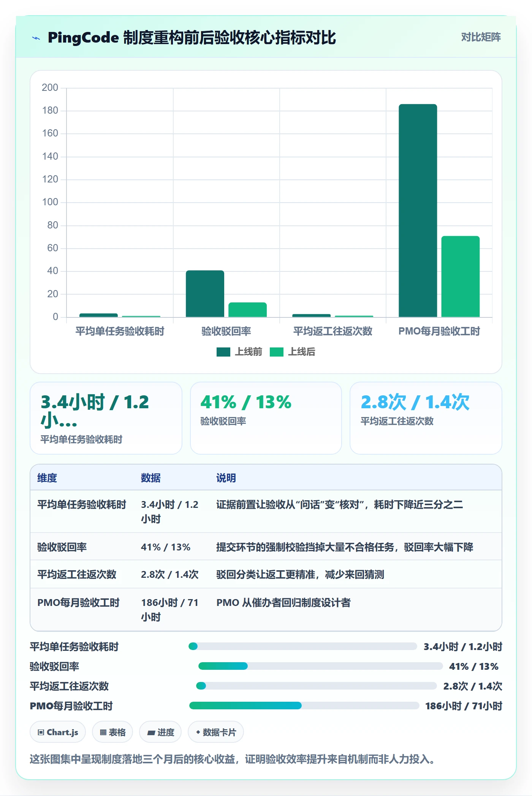Click the progress value 186小时 / 71小时
This screenshot has width=532, height=796.
pyautogui.click(x=464, y=706)
